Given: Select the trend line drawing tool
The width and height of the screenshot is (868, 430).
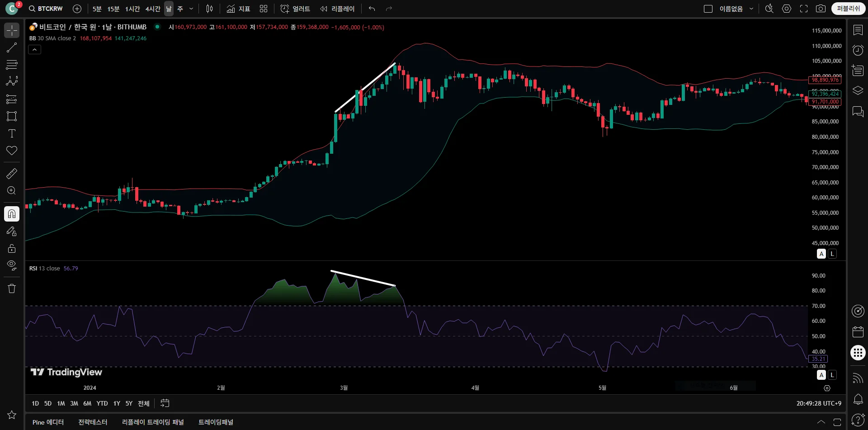Looking at the screenshot, I should pyautogui.click(x=12, y=47).
